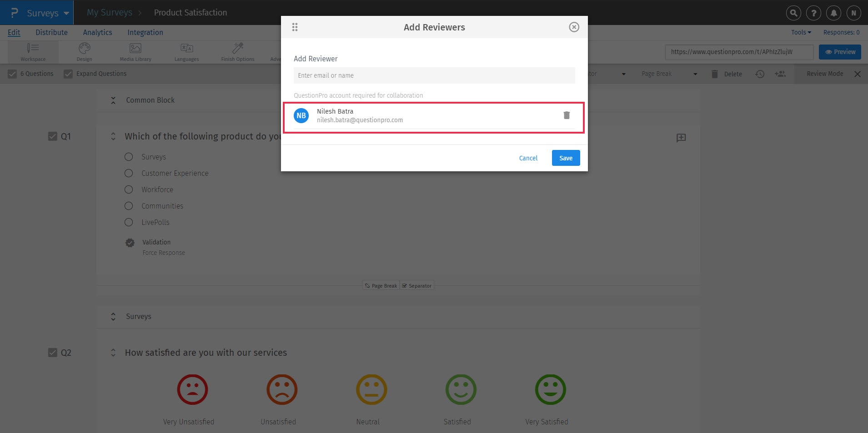Open notifications bell icon
This screenshot has width=868, height=433.
click(833, 13)
